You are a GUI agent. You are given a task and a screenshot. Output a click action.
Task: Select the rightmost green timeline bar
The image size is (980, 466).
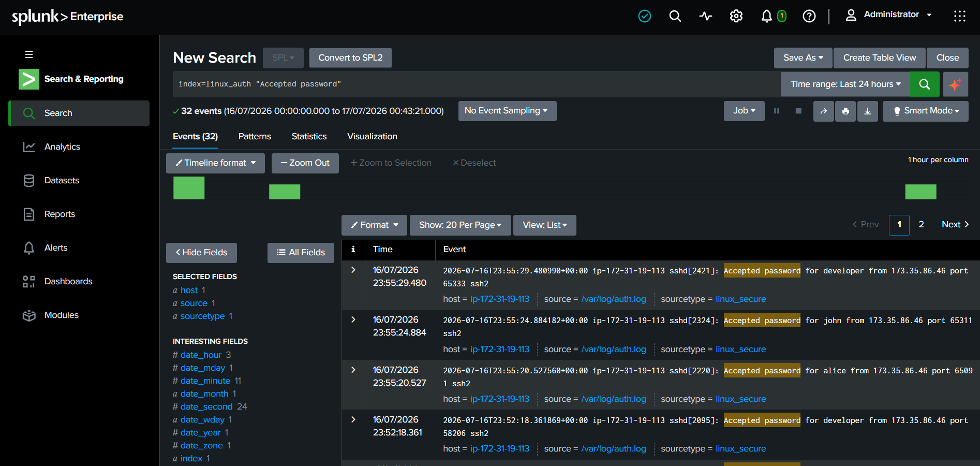click(920, 192)
